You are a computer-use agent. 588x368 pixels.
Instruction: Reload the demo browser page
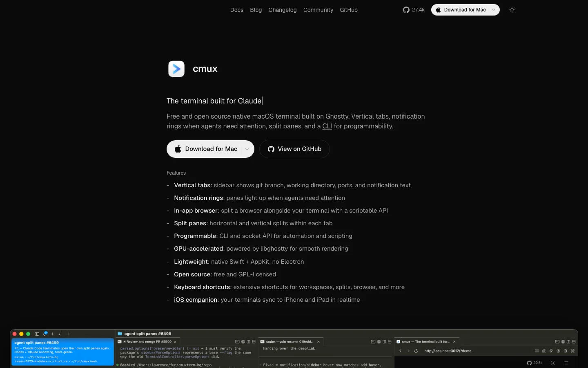(x=416, y=351)
